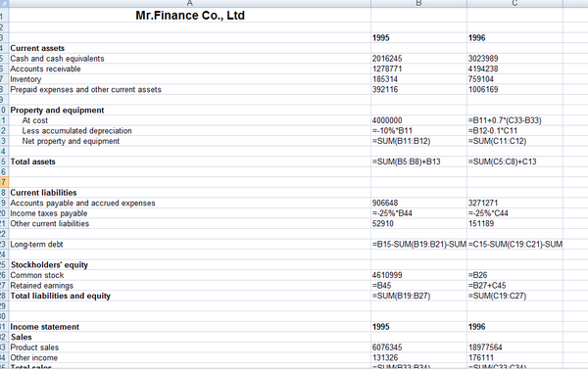Select formula =SUM(B19:B27)
588x369 pixels.
(x=402, y=296)
